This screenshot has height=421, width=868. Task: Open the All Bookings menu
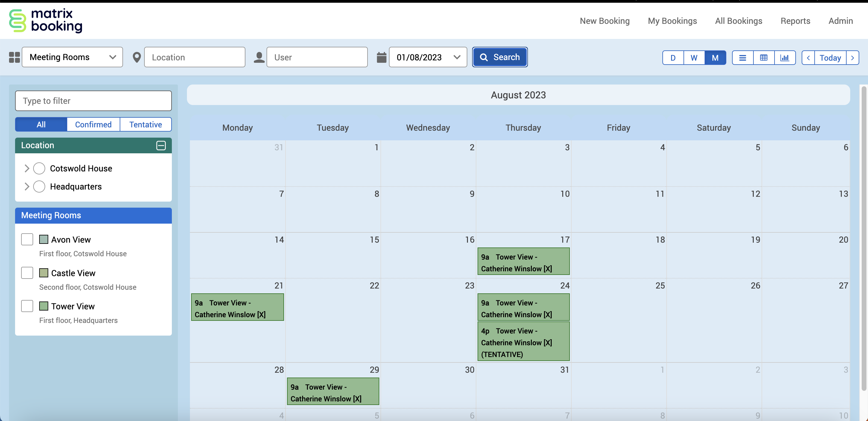tap(738, 21)
